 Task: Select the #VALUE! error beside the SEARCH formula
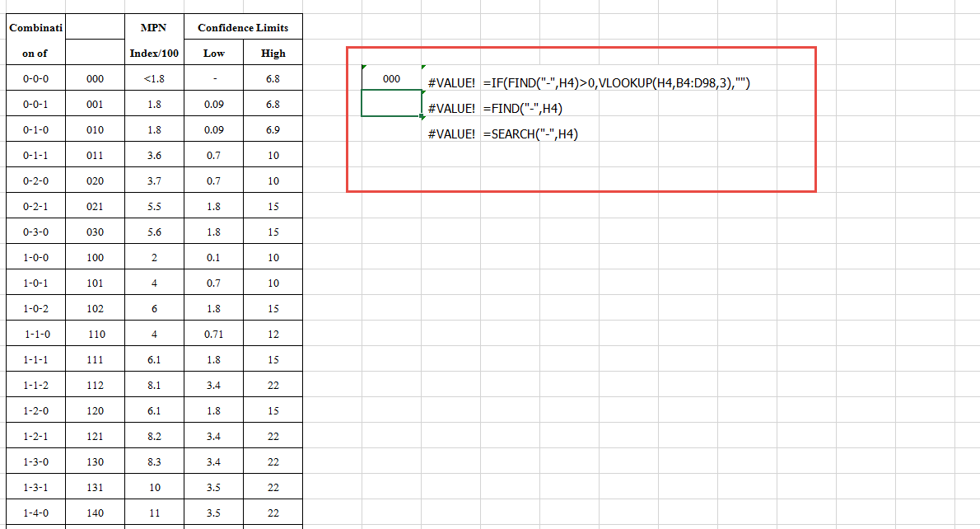[x=451, y=134]
